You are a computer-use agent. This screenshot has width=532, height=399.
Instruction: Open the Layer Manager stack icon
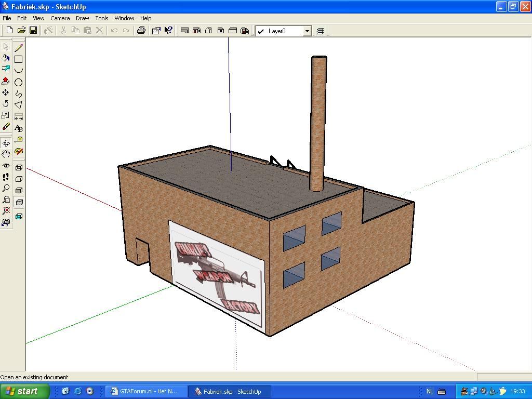tap(320, 31)
